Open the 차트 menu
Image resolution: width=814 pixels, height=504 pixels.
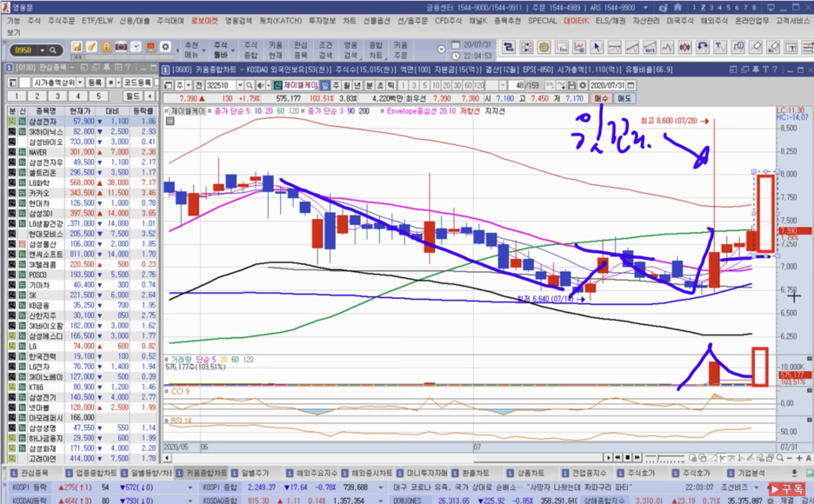click(x=350, y=21)
